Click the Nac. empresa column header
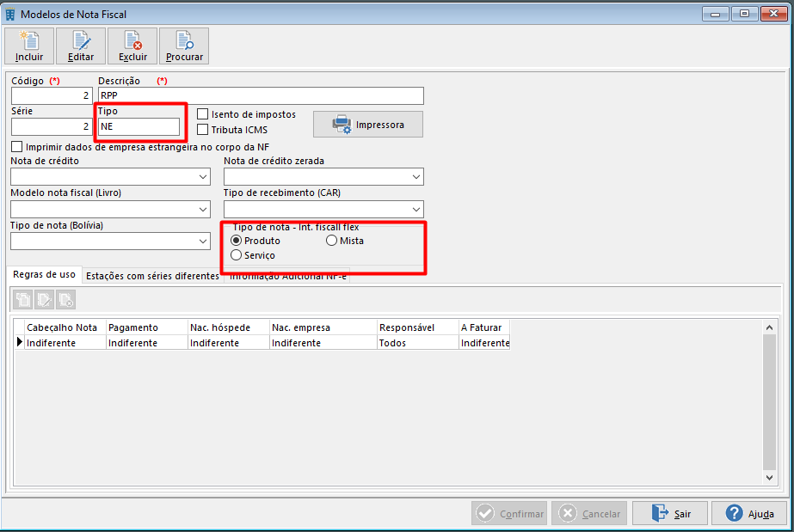 pyautogui.click(x=323, y=327)
